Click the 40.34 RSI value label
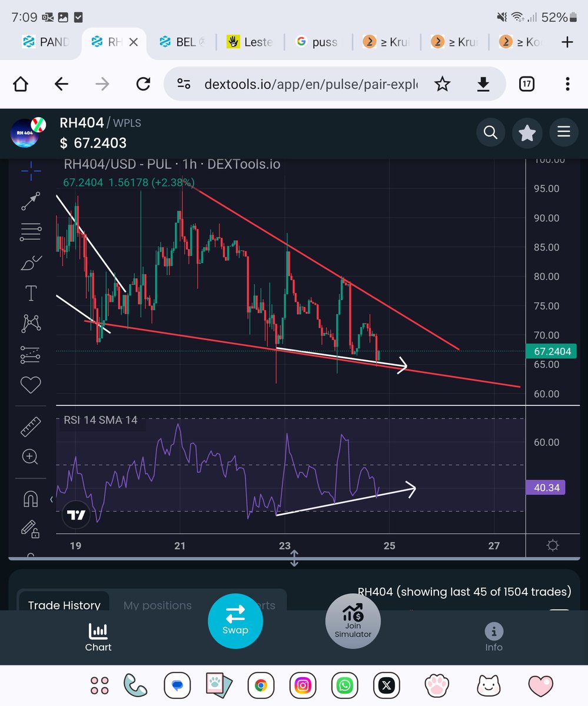Image resolution: width=588 pixels, height=706 pixels. [545, 487]
